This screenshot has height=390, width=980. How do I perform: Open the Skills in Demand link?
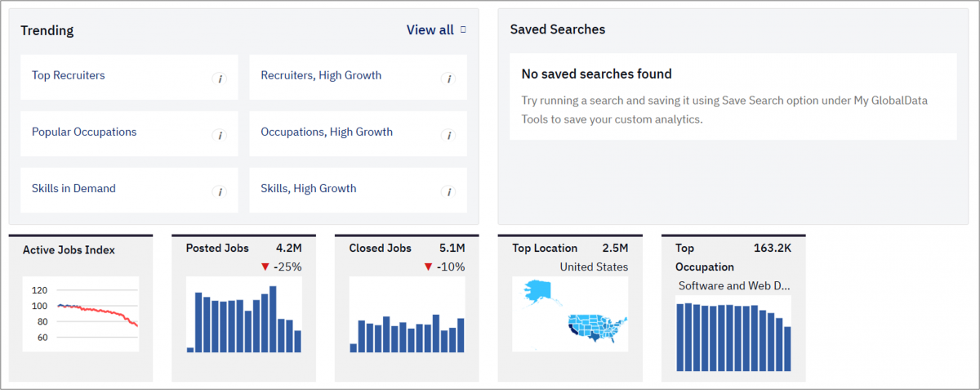[73, 188]
